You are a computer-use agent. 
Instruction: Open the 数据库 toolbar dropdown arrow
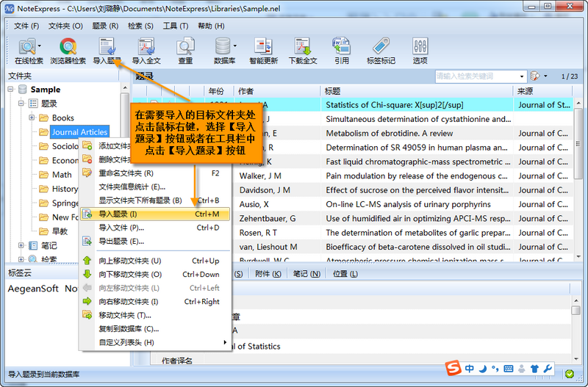[234, 46]
